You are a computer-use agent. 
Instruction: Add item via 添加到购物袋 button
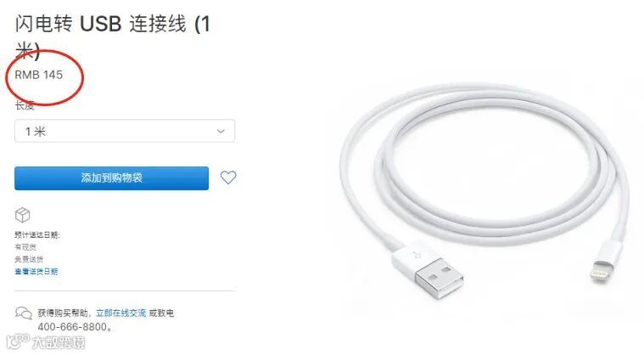(111, 177)
